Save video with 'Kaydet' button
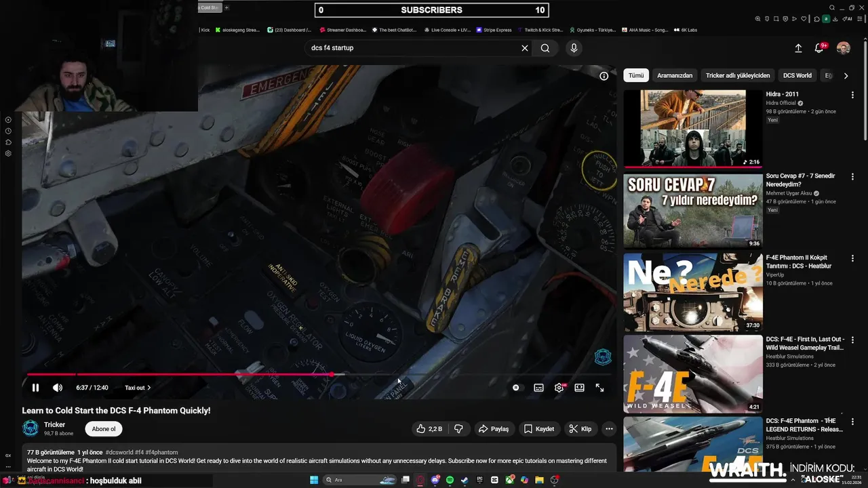 tap(539, 429)
